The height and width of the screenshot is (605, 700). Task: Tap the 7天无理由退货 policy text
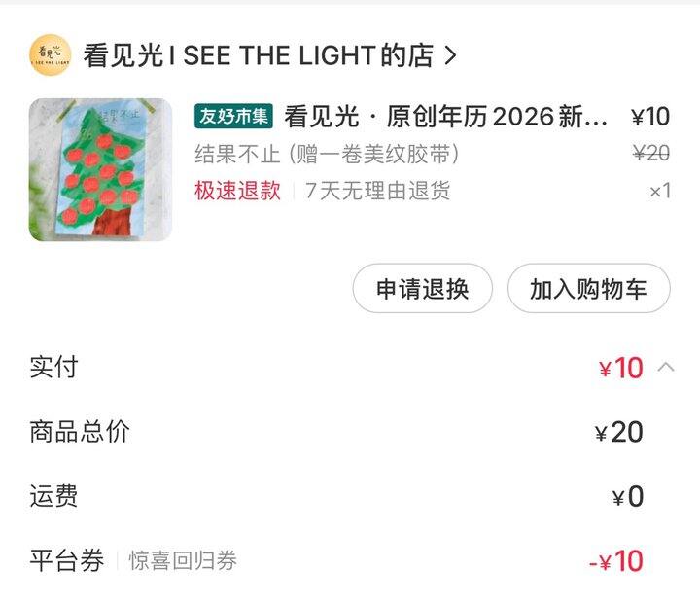click(378, 190)
